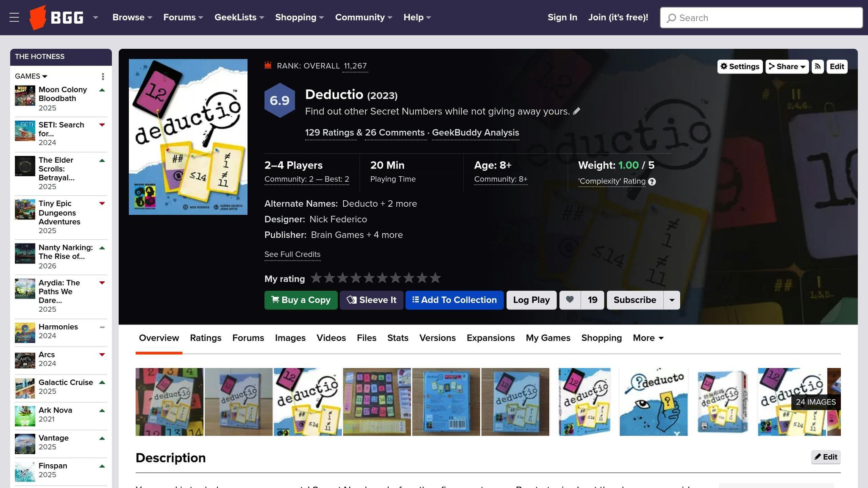
Task: Click the top Edit button
Action: point(837,67)
